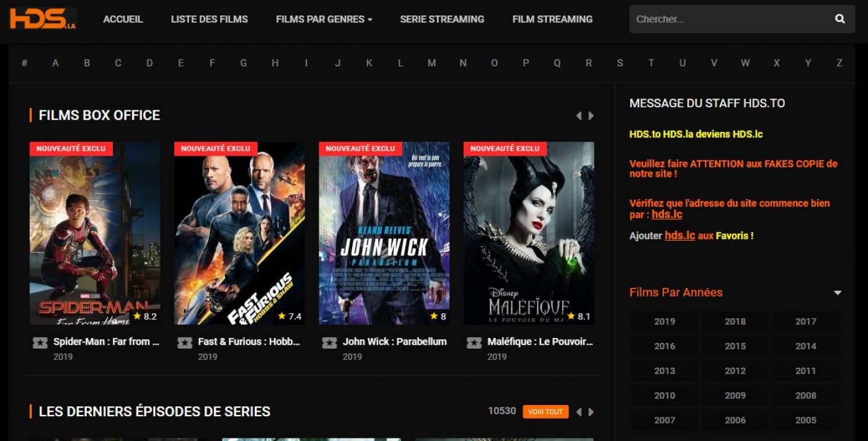Click the Voir Tout button
The image size is (868, 441).
[x=546, y=412]
